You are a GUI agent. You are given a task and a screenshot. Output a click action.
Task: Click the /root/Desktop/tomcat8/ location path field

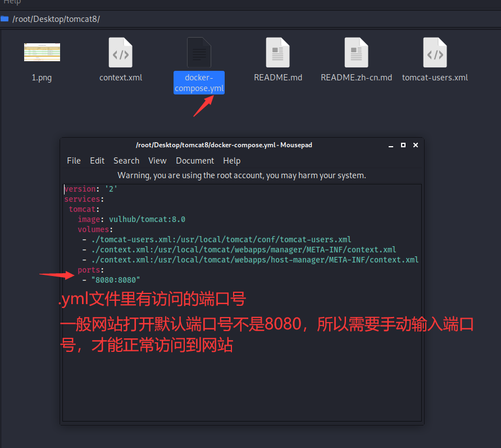click(x=56, y=19)
